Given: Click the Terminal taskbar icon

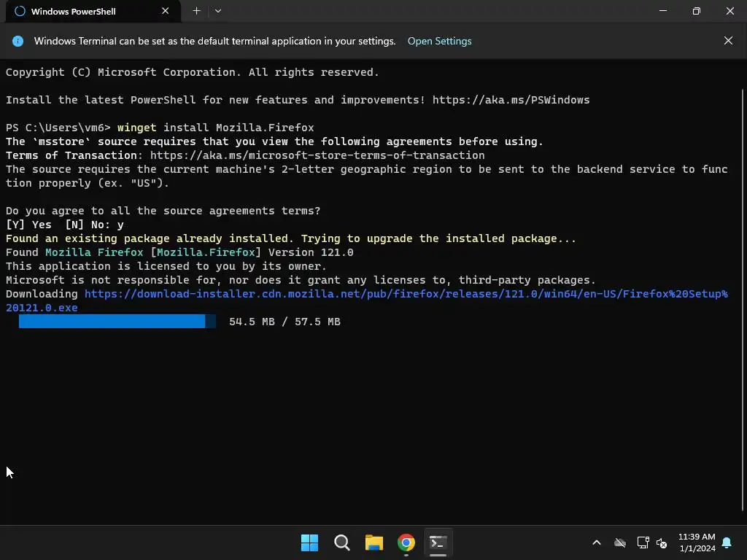Looking at the screenshot, I should 438,542.
